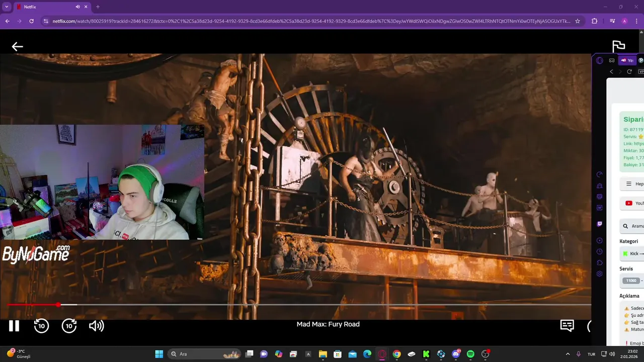Pause the Netflix movie playback
Image resolution: width=644 pixels, height=362 pixels.
tap(14, 326)
